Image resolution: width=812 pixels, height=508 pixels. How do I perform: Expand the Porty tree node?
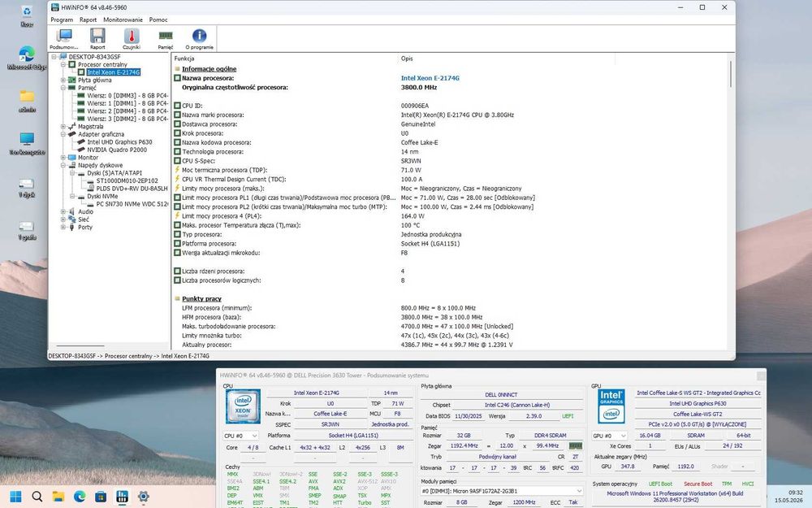[63, 227]
